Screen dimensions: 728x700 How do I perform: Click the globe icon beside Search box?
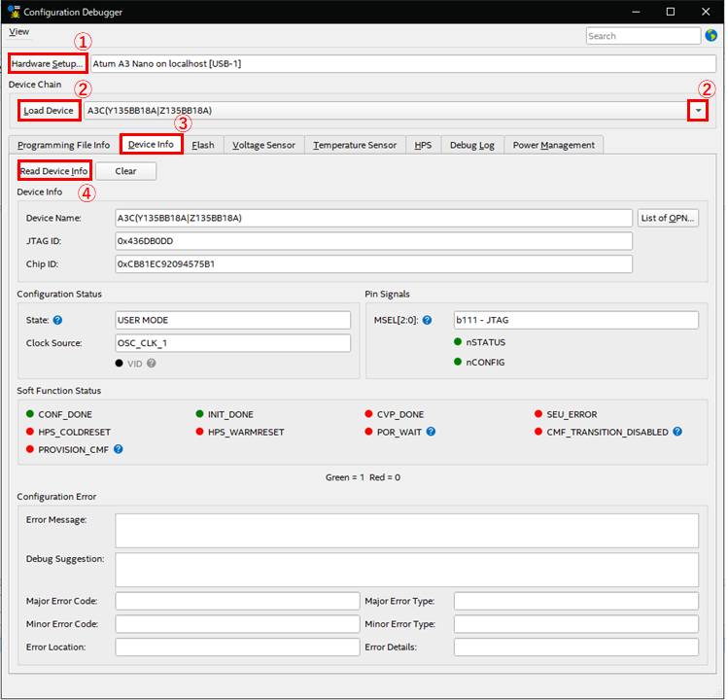(711, 36)
